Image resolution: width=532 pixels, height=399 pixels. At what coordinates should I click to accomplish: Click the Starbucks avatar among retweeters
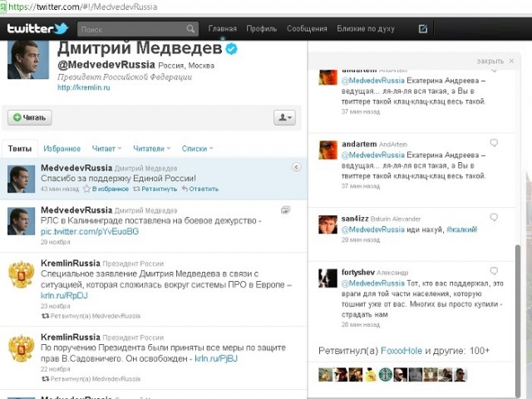[x=386, y=375]
